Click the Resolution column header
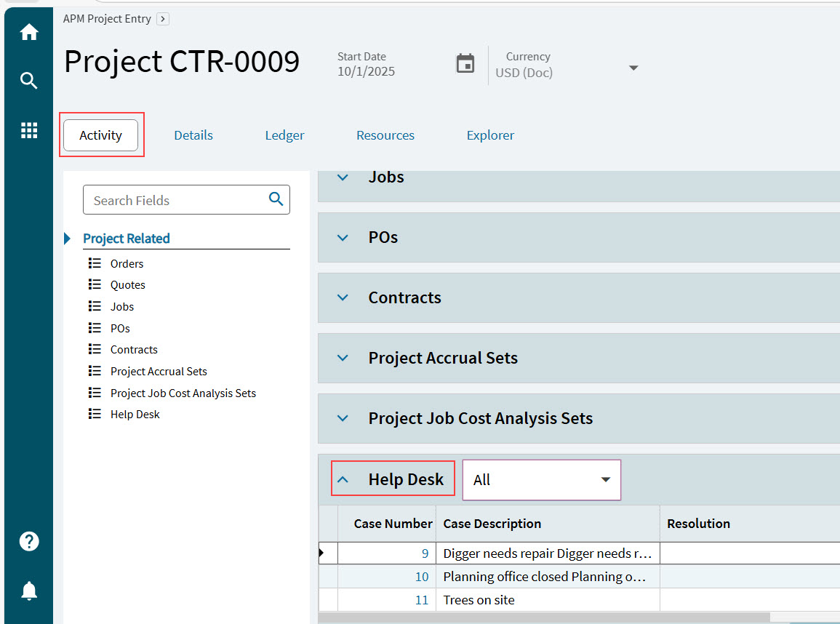This screenshot has height=624, width=840. (x=750, y=524)
